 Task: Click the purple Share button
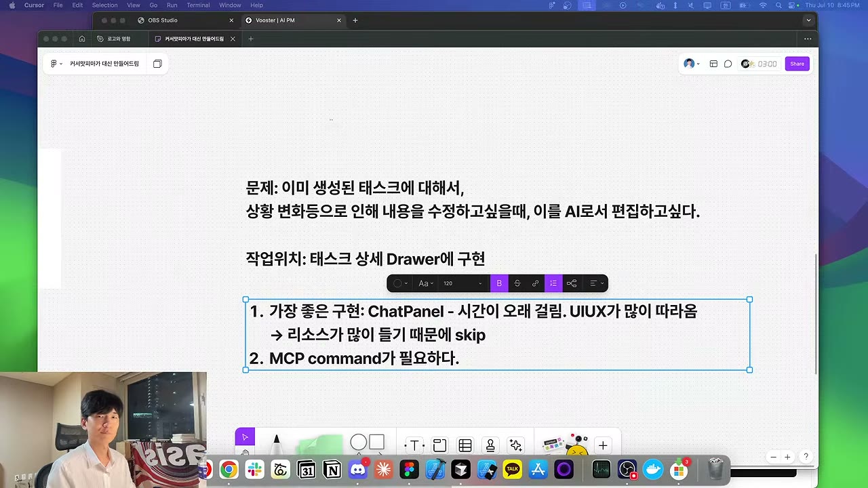[x=797, y=64]
